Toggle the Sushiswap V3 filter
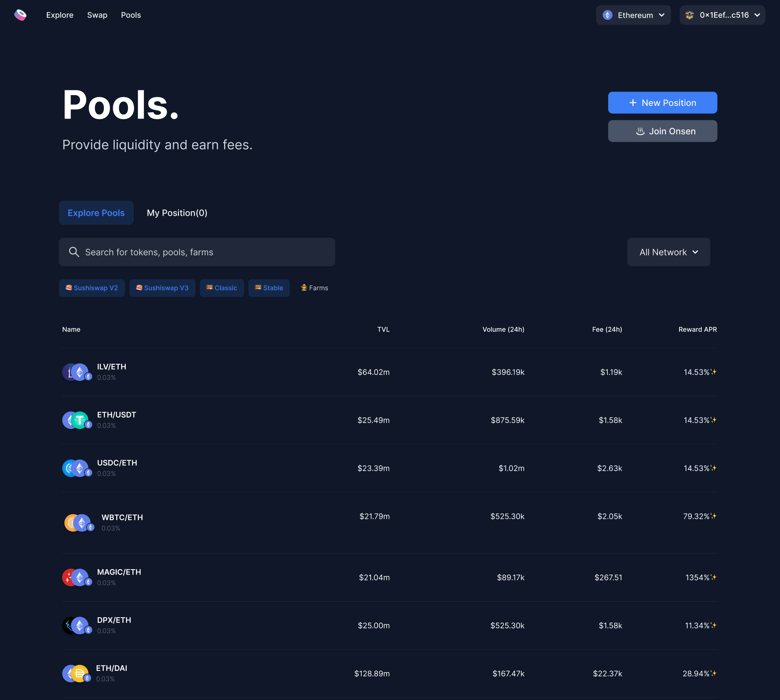This screenshot has width=780, height=700. coord(162,288)
